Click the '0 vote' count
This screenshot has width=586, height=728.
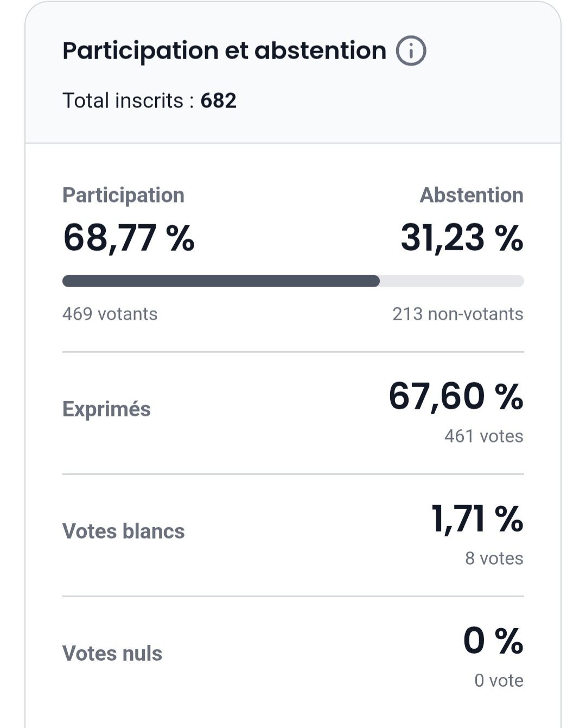tap(499, 681)
